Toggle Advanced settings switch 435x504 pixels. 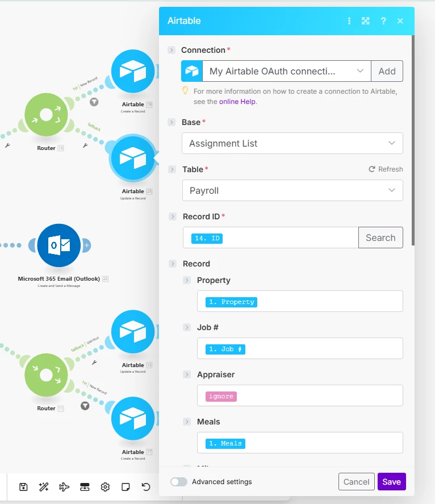(x=179, y=481)
